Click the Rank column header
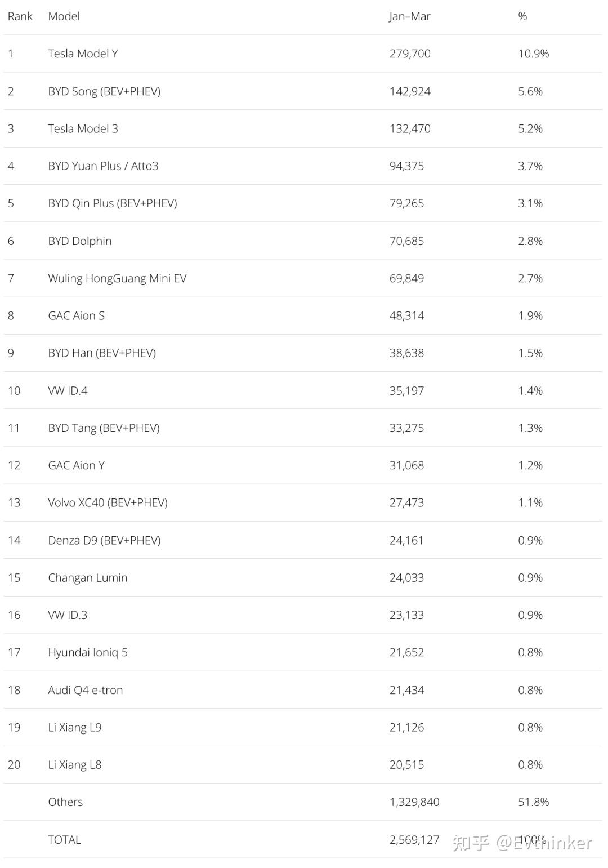The image size is (608, 868). [x=20, y=16]
